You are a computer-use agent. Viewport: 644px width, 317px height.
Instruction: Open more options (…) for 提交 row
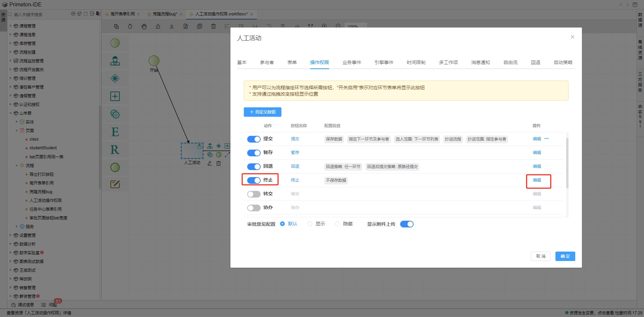tap(546, 139)
